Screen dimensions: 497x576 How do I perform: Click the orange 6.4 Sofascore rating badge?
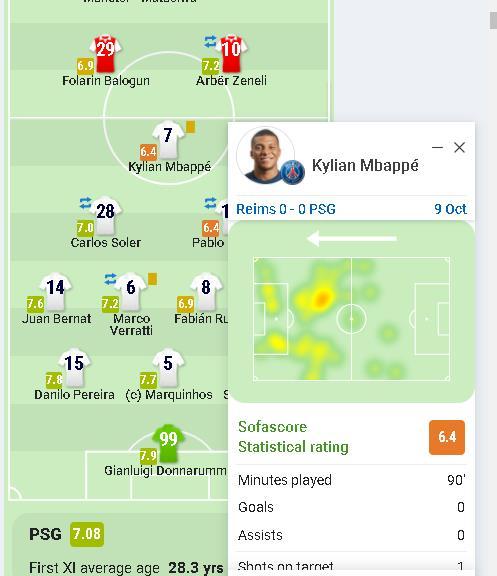point(447,437)
